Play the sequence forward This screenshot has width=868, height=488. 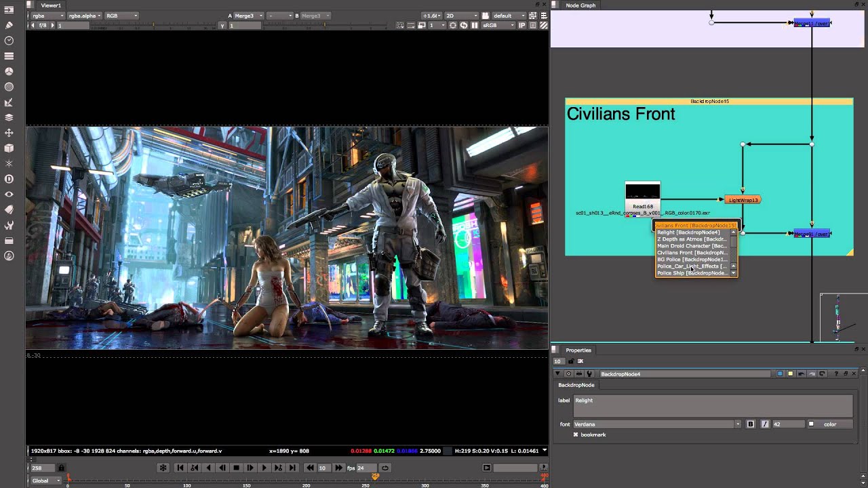264,468
